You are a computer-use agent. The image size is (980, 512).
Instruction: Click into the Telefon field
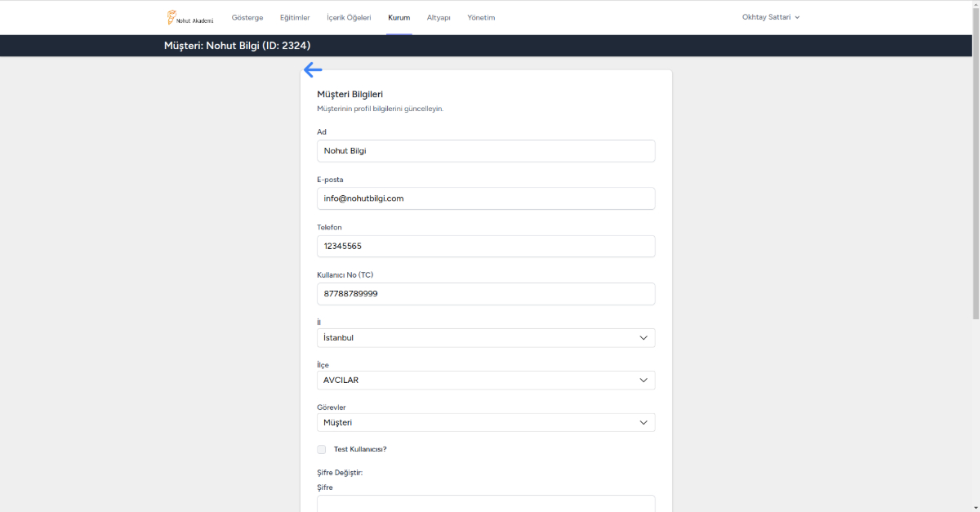coord(485,247)
